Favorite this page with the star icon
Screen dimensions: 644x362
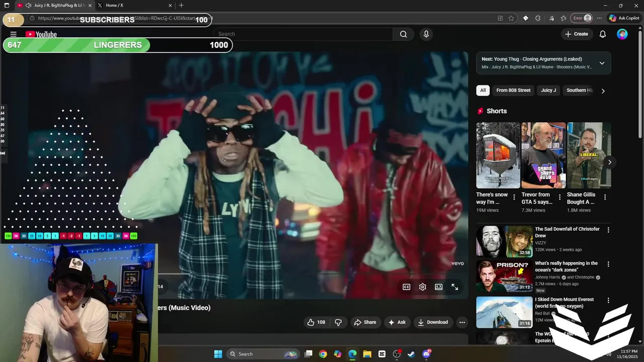(511, 18)
